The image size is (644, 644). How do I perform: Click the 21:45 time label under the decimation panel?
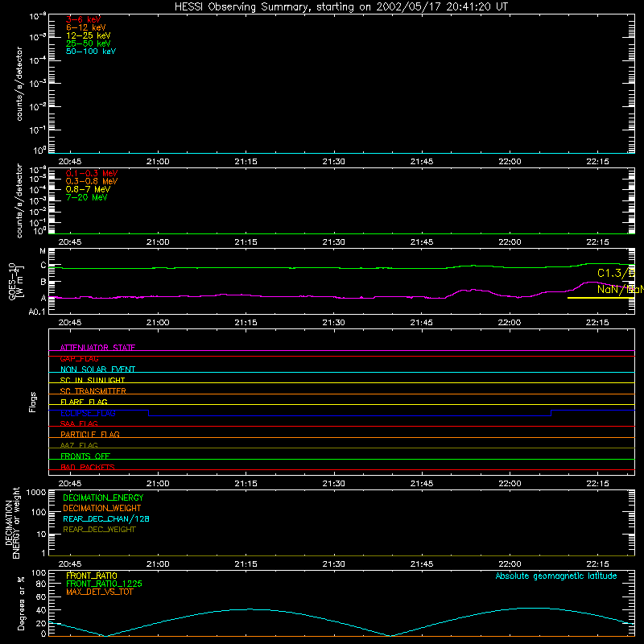pos(421,564)
